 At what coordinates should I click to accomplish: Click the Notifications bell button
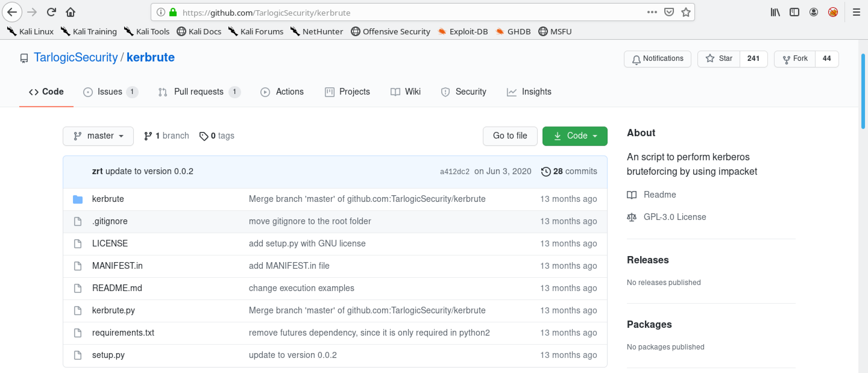pos(657,59)
